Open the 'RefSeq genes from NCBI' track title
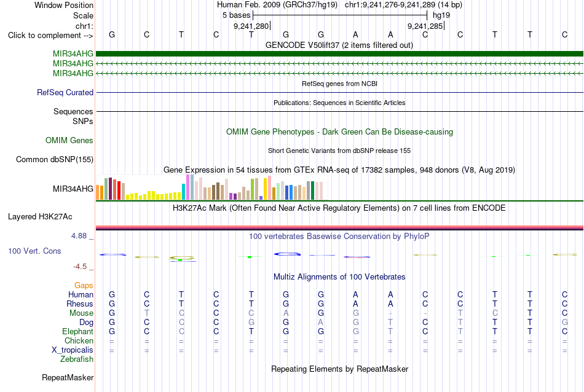This screenshot has height=392, width=584. (339, 84)
